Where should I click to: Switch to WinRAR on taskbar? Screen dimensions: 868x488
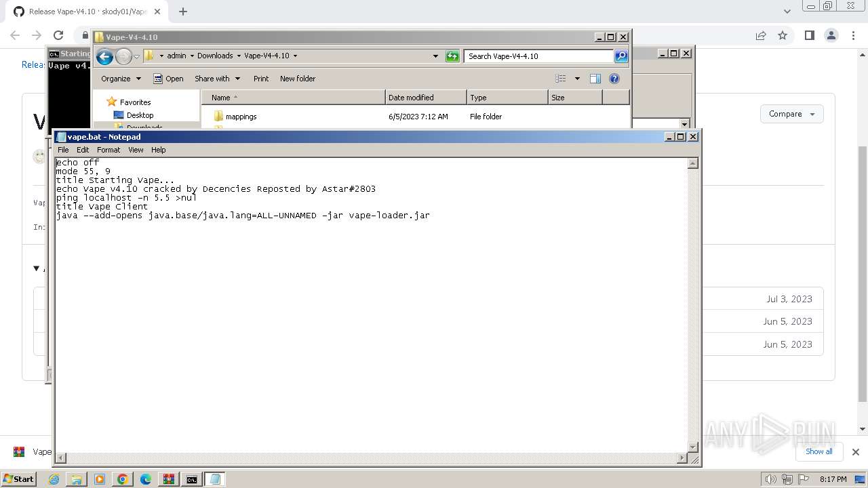point(169,479)
